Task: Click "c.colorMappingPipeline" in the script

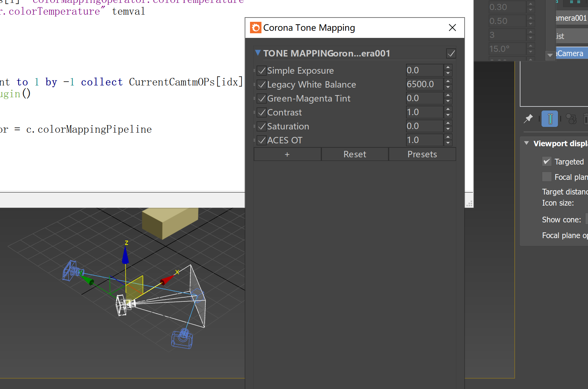Action: (x=89, y=129)
